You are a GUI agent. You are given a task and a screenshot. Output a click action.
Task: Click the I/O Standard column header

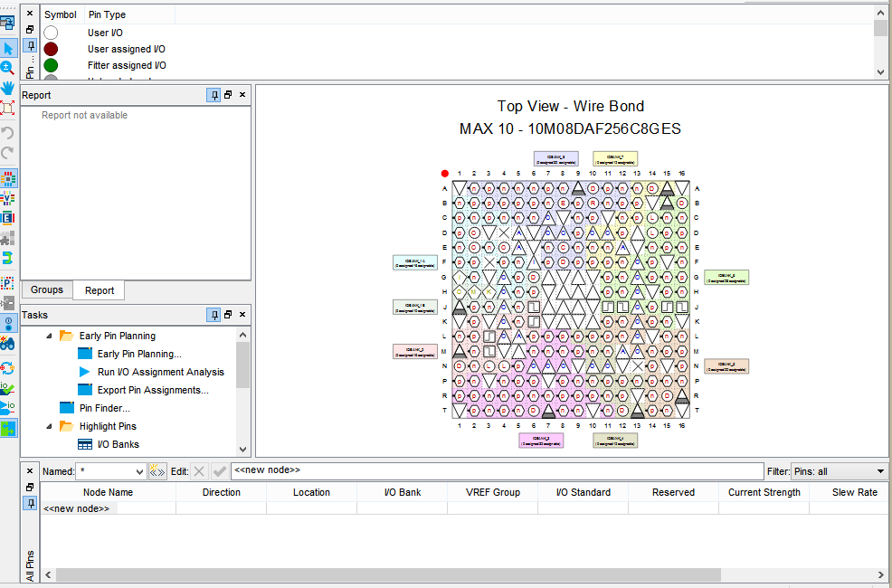(584, 492)
